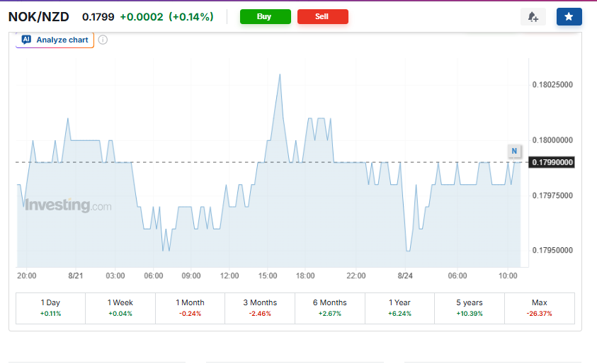Choose the 5 years range
This screenshot has width=597, height=364.
(x=470, y=308)
